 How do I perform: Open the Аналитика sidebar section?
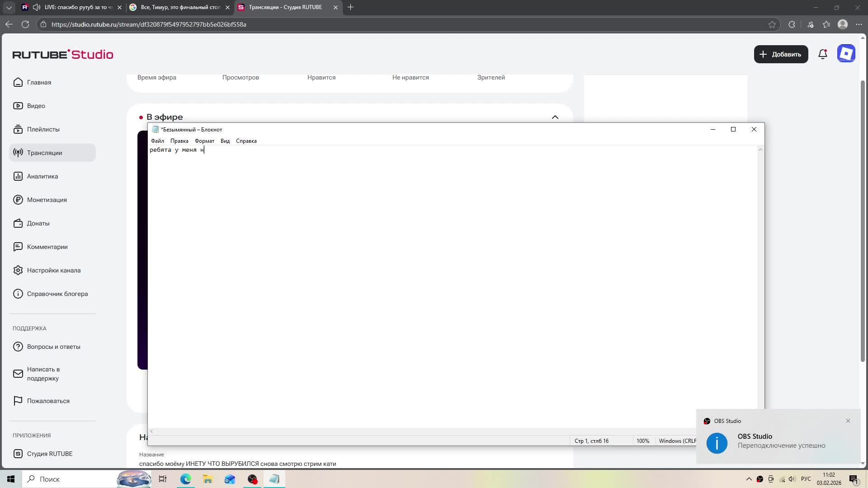(x=42, y=176)
